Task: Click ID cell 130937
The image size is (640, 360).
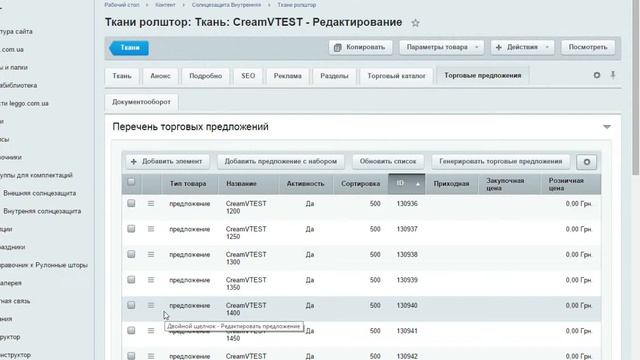Action: [407, 229]
